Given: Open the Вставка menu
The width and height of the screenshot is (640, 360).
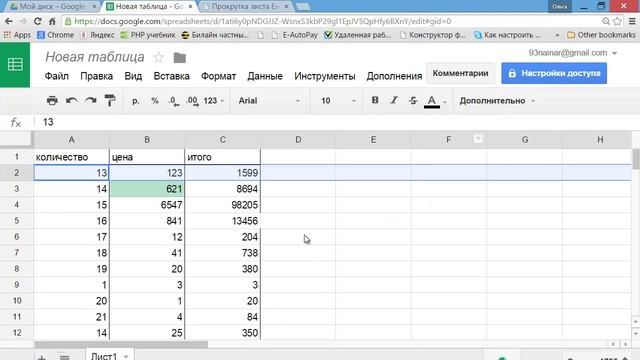Looking at the screenshot, I should pyautogui.click(x=171, y=76).
